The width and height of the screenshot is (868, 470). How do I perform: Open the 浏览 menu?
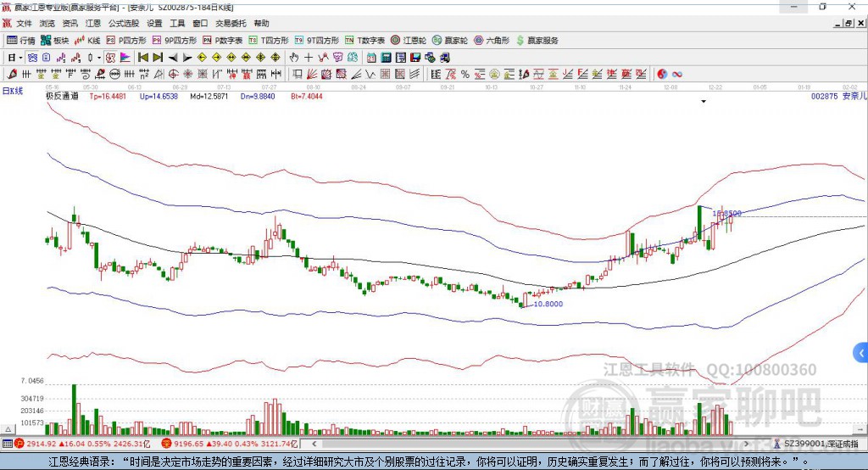[47, 23]
